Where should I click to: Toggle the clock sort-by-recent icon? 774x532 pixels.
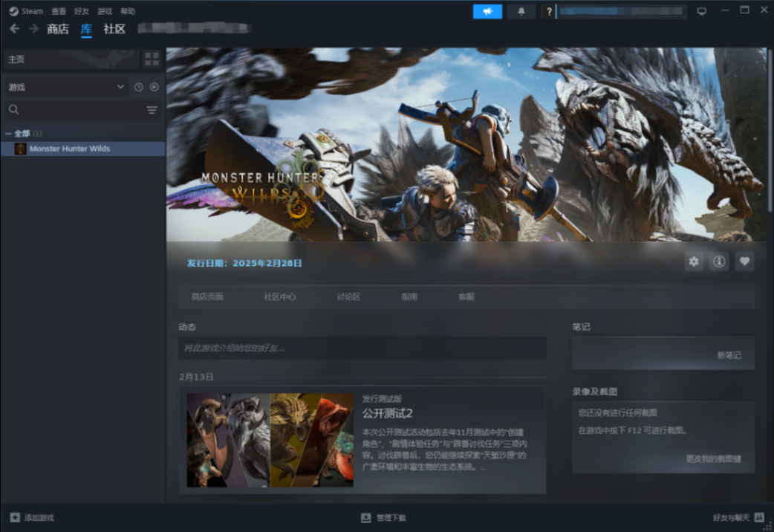(x=139, y=88)
